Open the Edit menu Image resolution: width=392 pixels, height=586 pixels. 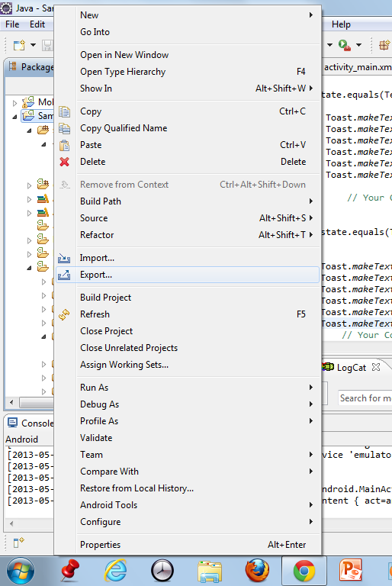click(x=37, y=24)
